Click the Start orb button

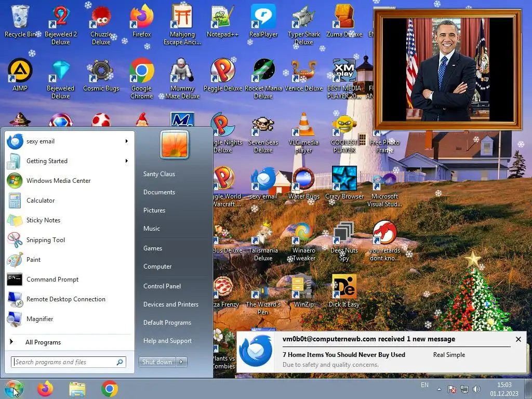tap(14, 389)
